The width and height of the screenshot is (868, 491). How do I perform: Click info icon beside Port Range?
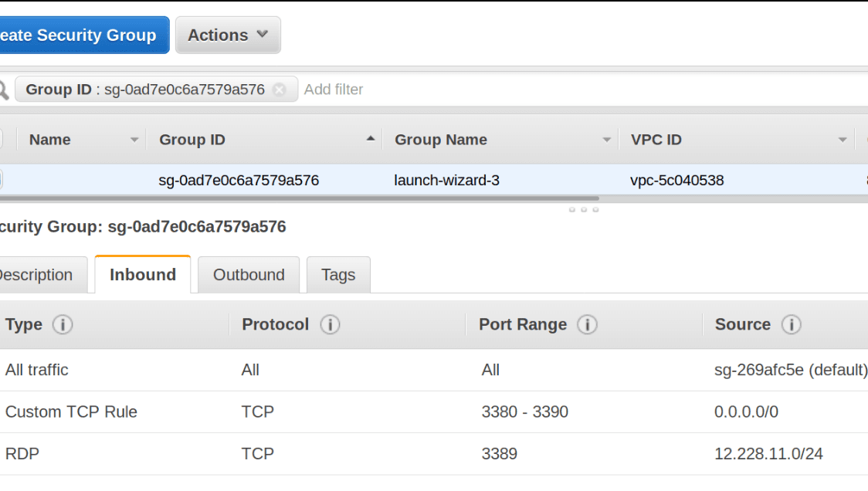click(587, 325)
